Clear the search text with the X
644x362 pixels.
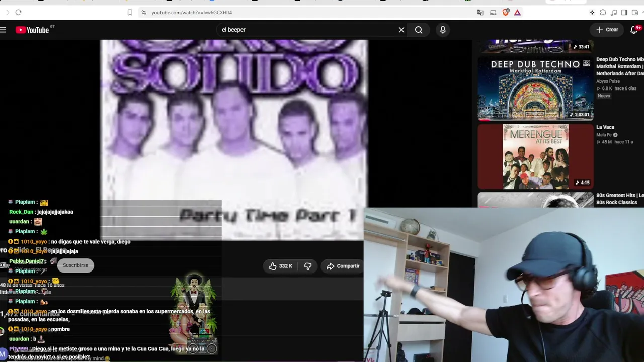(401, 30)
